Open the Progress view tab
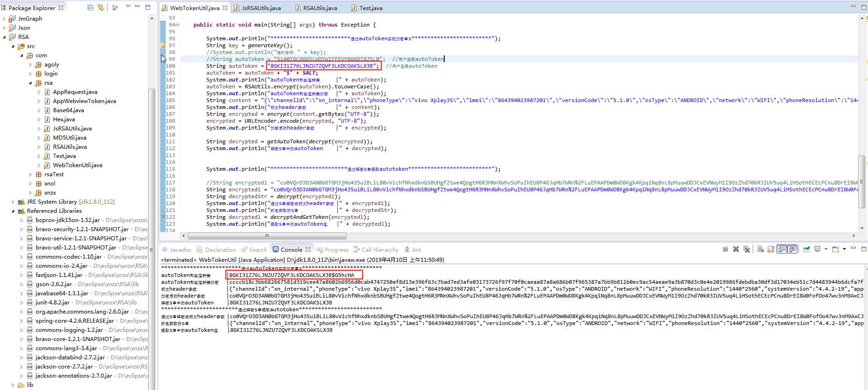This screenshot has height=390, width=868. (333, 249)
